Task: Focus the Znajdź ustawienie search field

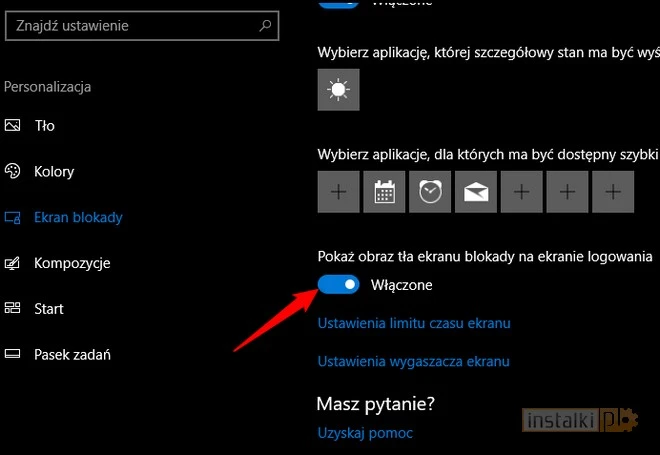Action: [130, 25]
